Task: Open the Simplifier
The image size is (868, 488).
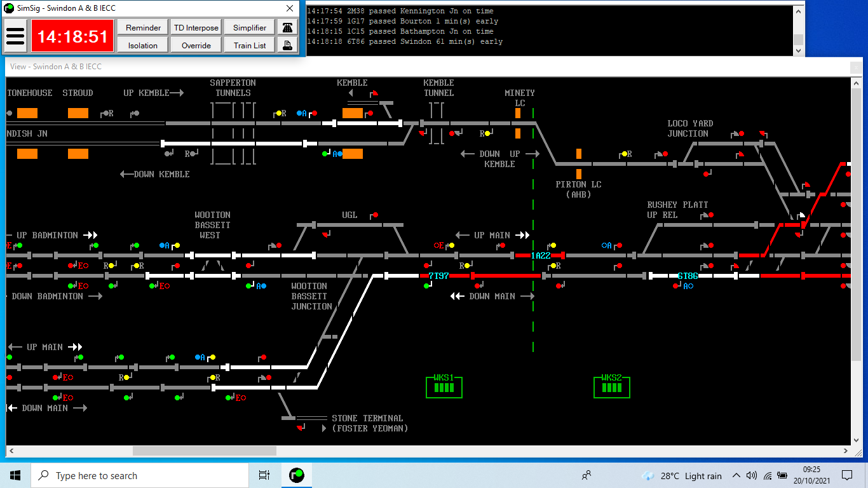Action: pyautogui.click(x=250, y=27)
